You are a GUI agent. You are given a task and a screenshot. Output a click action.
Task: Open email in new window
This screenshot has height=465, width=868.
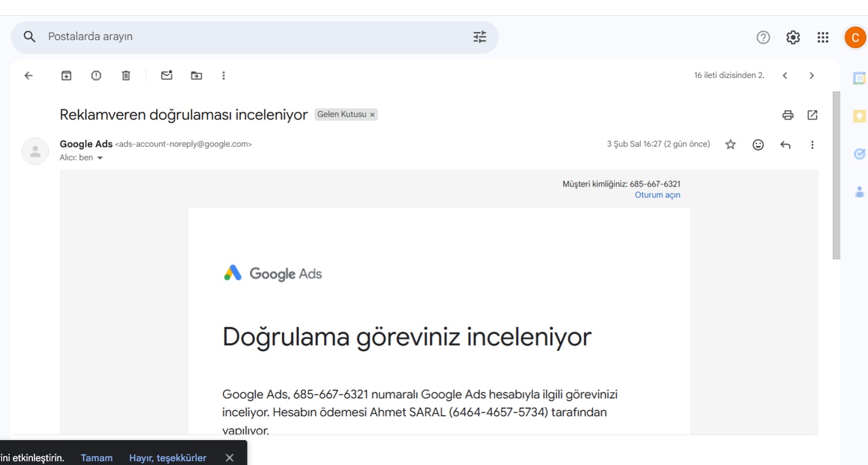pos(812,115)
